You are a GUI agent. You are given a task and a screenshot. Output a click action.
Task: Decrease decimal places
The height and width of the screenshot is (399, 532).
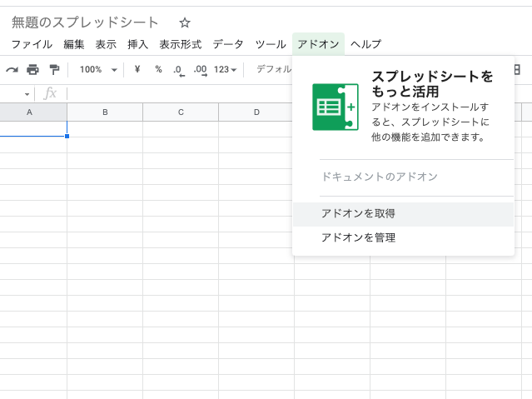[179, 71]
